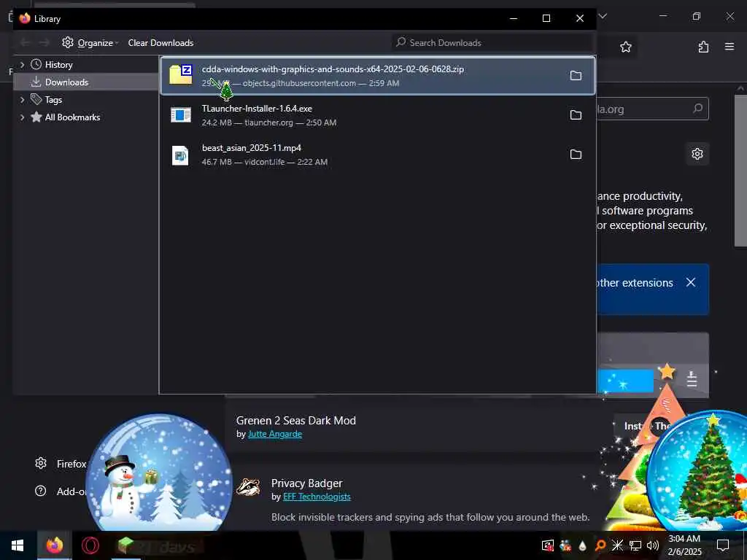
Task: Open Privacy Badger extension entry
Action: click(307, 483)
